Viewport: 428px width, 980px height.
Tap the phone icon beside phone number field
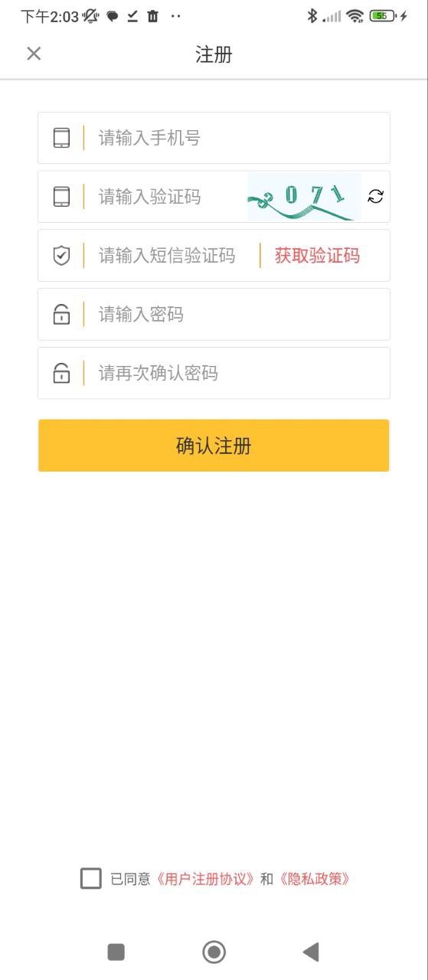pyautogui.click(x=61, y=138)
